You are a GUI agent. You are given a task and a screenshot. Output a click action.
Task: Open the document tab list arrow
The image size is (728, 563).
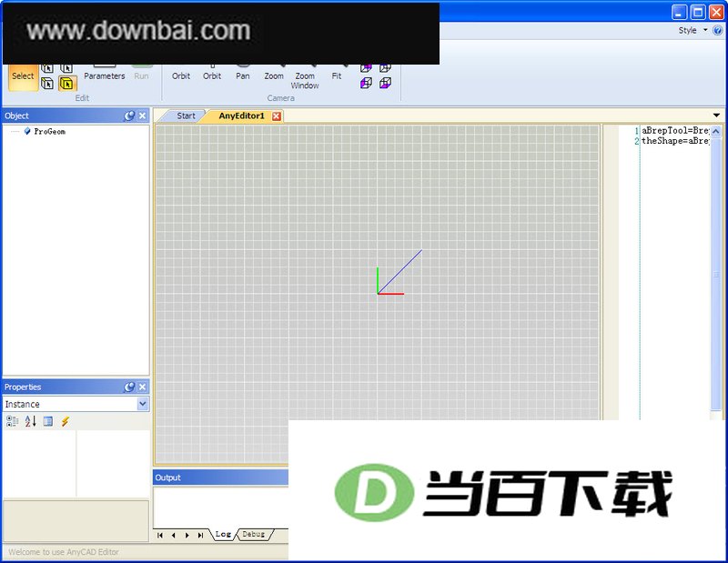(716, 116)
